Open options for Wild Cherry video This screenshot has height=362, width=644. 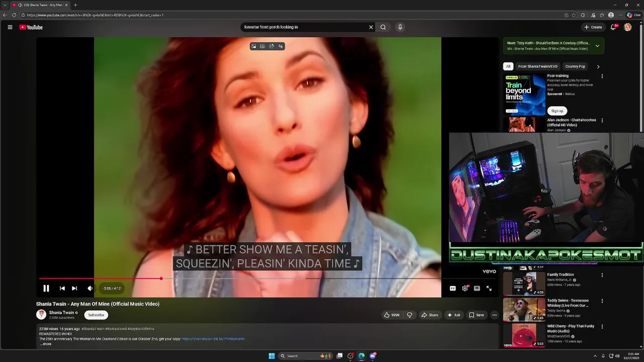602,327
